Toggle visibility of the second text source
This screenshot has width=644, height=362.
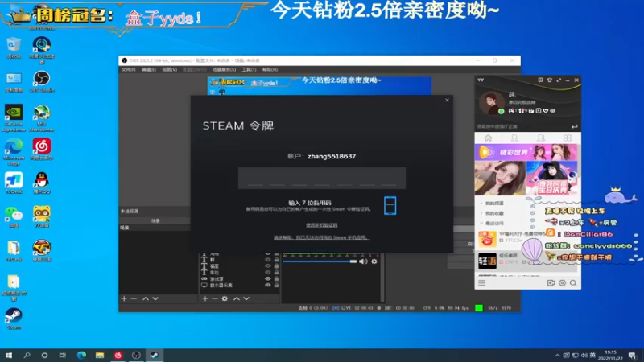(x=268, y=266)
